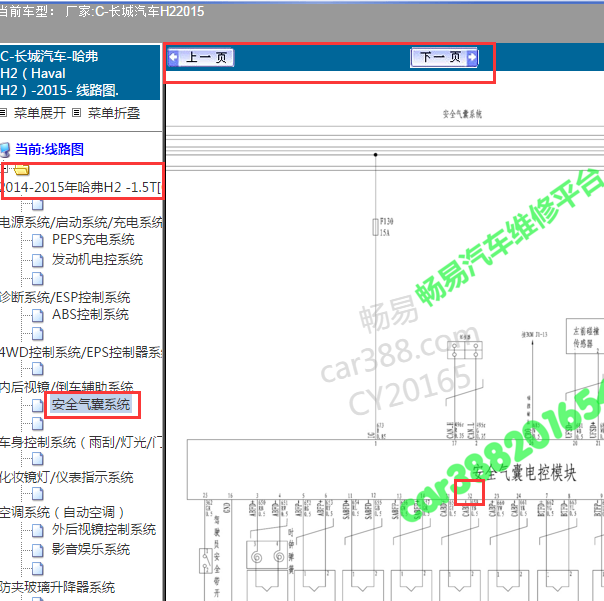Screen dimensions: 604x601
Task: Go to previous page with 上一页 button
Action: pyautogui.click(x=201, y=58)
